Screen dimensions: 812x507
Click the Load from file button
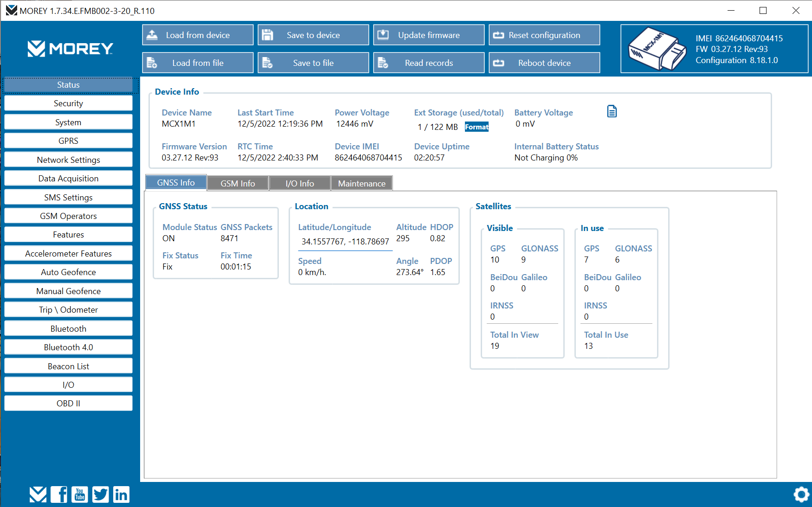point(198,63)
